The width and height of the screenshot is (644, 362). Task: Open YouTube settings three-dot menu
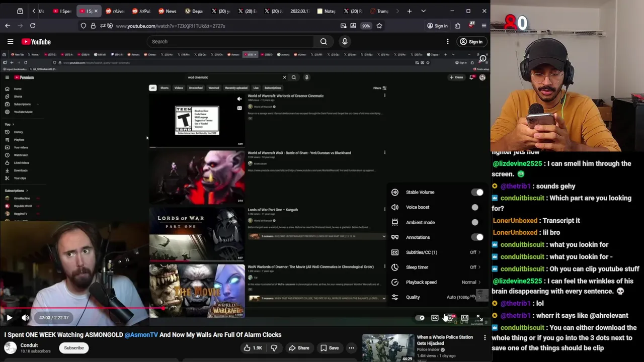coord(447,42)
